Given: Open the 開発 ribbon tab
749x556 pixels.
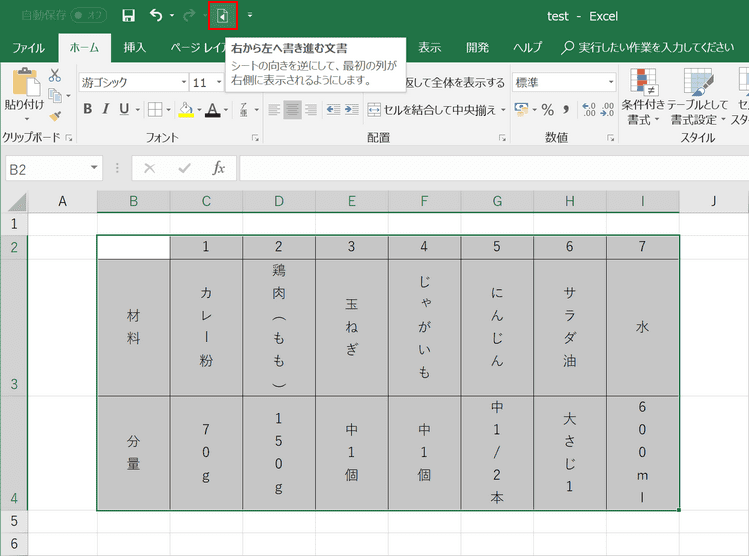Looking at the screenshot, I should pos(477,48).
